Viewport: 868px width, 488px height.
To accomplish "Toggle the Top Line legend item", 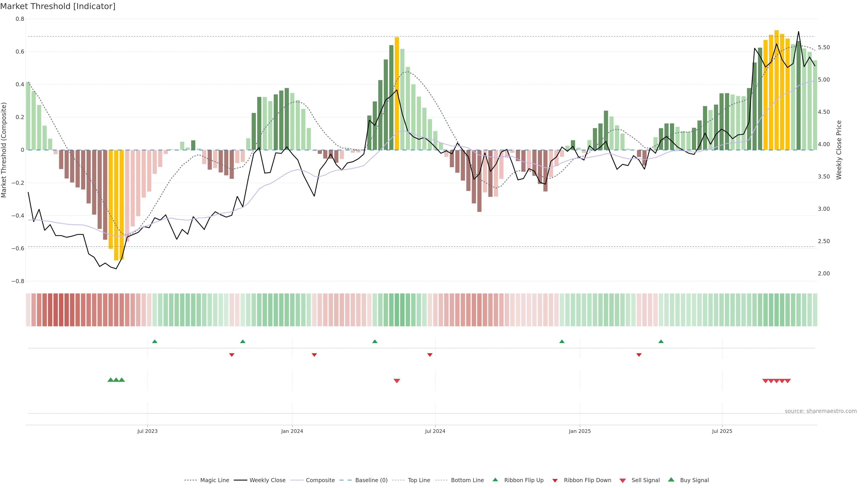I will [419, 480].
